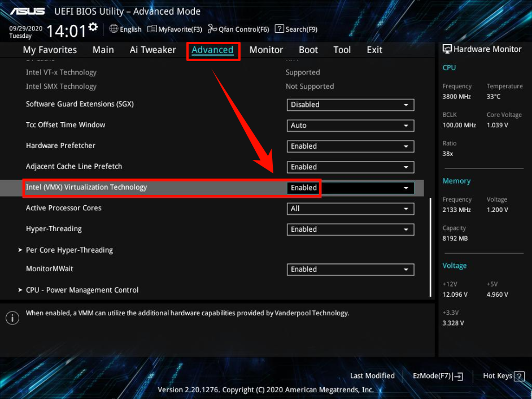Select the Advanced tab
The height and width of the screenshot is (399, 532).
coord(212,50)
